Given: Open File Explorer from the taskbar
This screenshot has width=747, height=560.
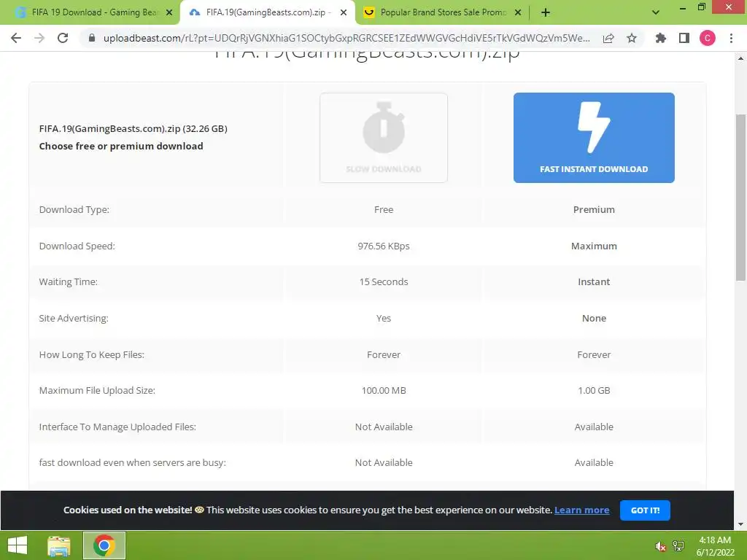Looking at the screenshot, I should 59,545.
